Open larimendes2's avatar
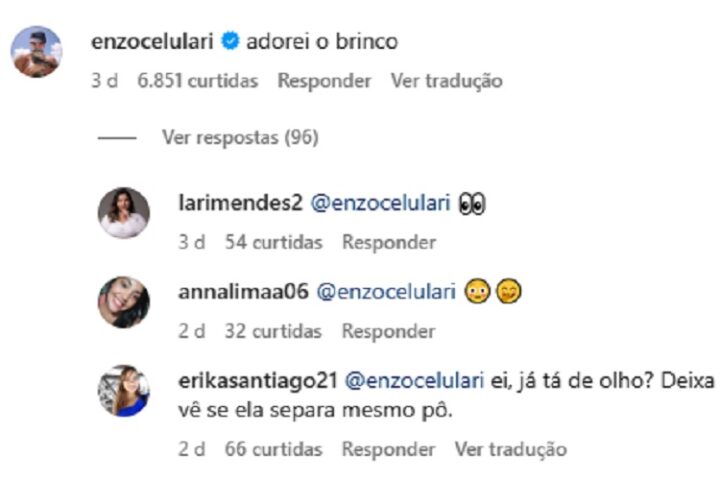 (124, 213)
